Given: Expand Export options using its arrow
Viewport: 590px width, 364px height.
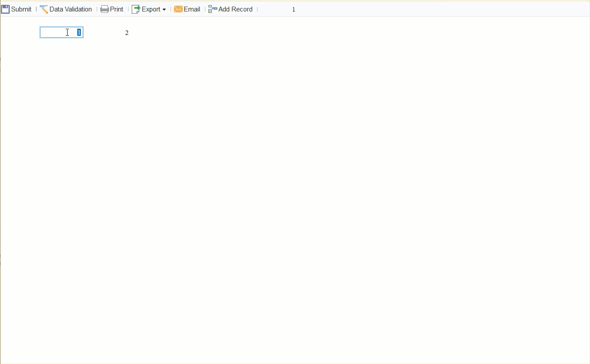Looking at the screenshot, I should [x=164, y=9].
